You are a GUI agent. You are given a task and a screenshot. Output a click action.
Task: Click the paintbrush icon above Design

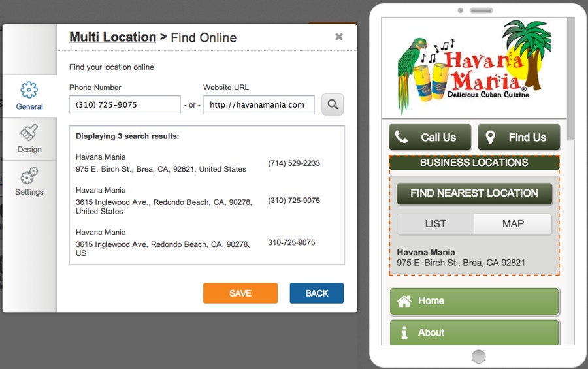pos(29,133)
